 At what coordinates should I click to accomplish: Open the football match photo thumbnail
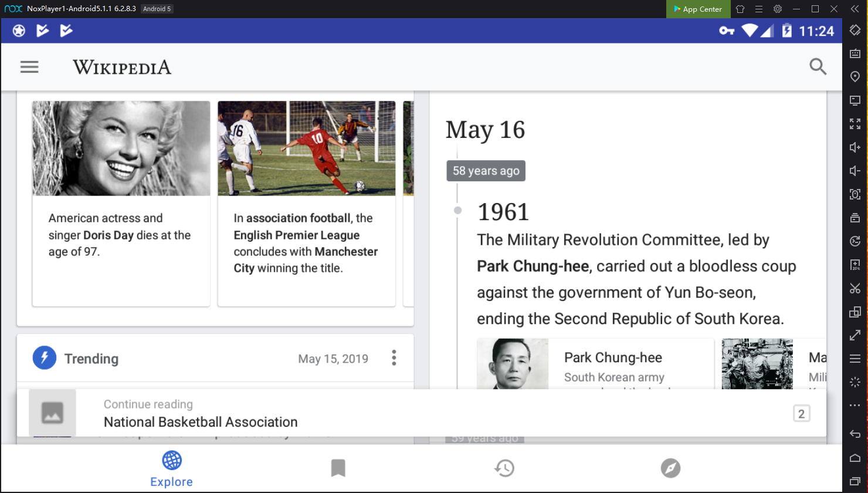pos(307,148)
